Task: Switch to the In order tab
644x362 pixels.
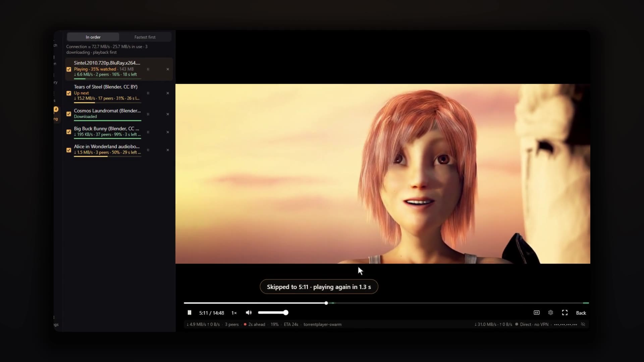Action: [93, 37]
